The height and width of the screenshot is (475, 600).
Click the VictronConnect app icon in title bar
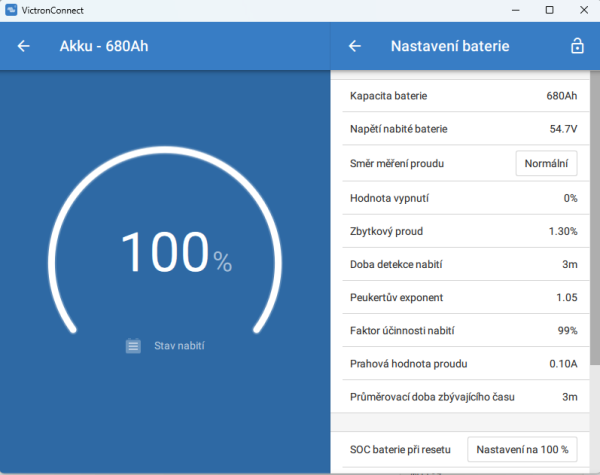(x=11, y=9)
